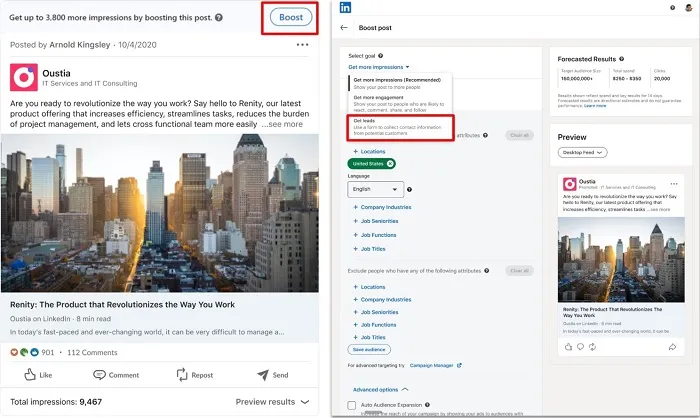700x418 pixels.
Task: Click the Repost arrows icon
Action: [181, 375]
